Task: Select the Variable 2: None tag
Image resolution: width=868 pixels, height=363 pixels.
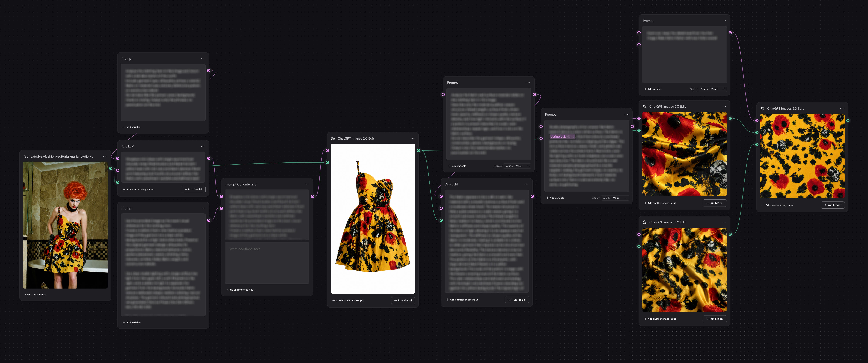Action: click(562, 137)
